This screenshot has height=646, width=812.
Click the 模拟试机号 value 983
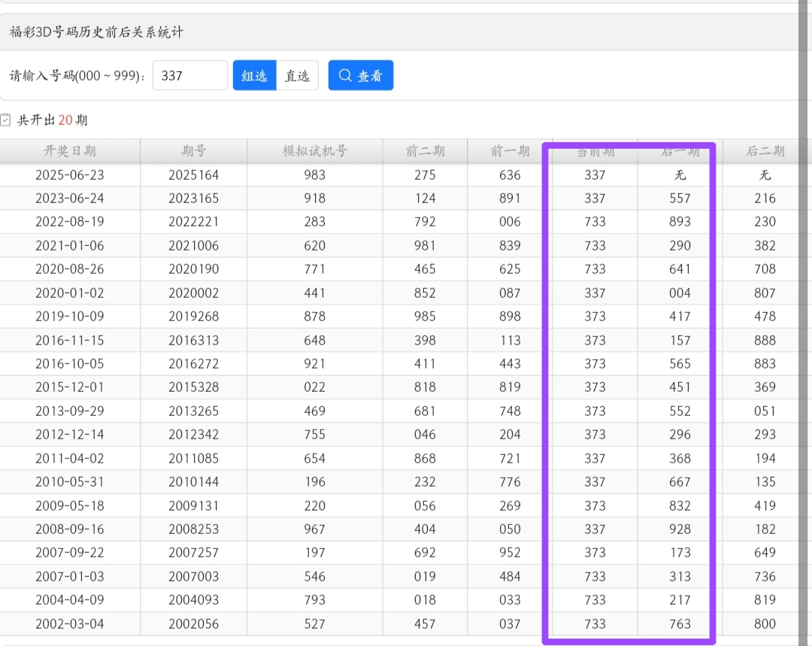pos(315,175)
